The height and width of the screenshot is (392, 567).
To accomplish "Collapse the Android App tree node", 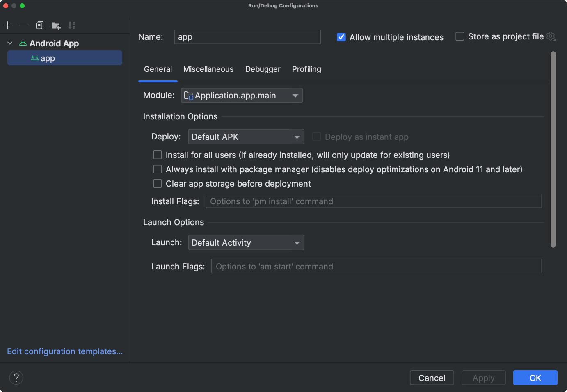I will point(9,43).
